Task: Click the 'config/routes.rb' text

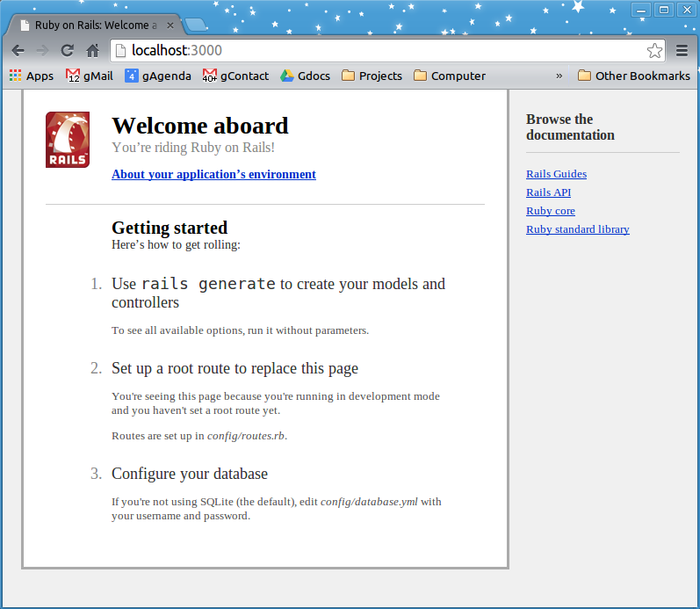Action: point(246,436)
